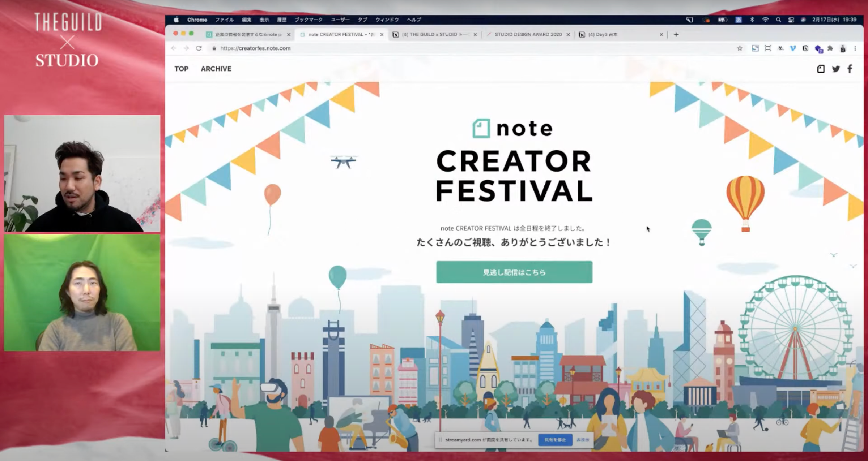Click the battery status icon
The width and height of the screenshot is (868, 461).
[x=723, y=20]
